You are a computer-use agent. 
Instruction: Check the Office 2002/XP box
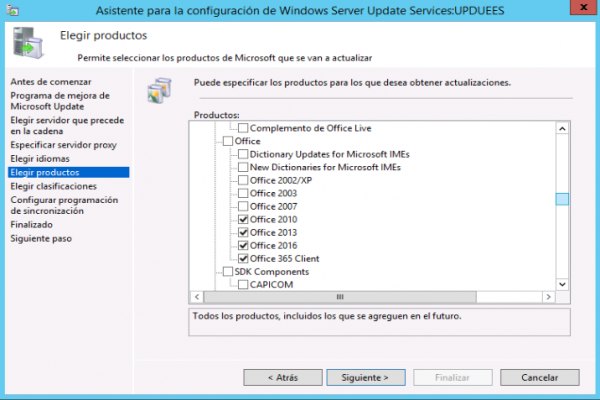click(243, 180)
